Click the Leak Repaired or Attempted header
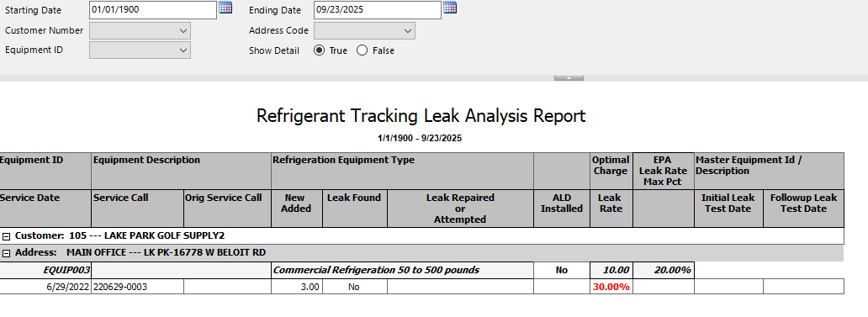868x317 pixels. 460,208
